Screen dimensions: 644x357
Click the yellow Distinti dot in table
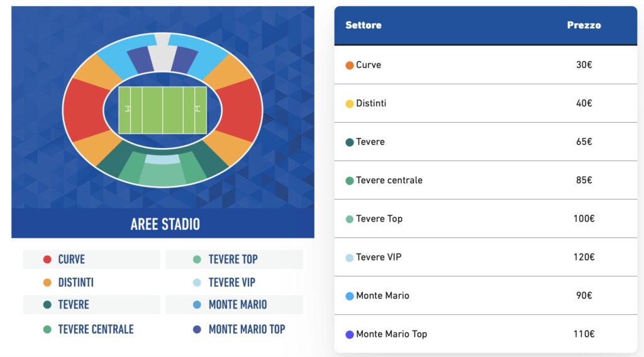click(x=350, y=103)
